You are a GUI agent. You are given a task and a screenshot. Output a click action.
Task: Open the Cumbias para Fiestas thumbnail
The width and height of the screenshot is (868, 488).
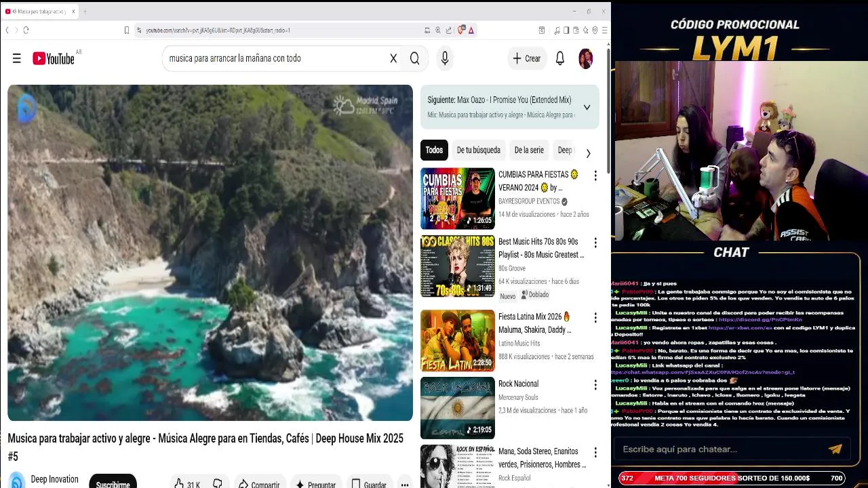pyautogui.click(x=458, y=199)
